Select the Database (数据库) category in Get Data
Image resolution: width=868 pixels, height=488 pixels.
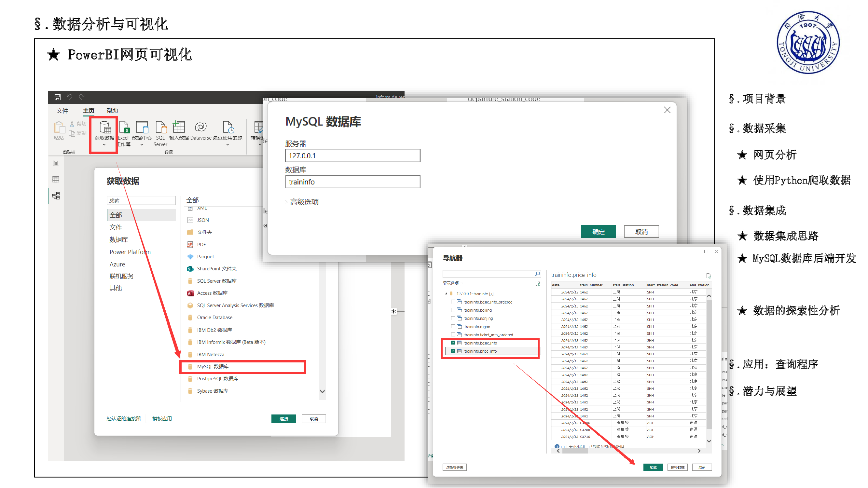coord(118,240)
